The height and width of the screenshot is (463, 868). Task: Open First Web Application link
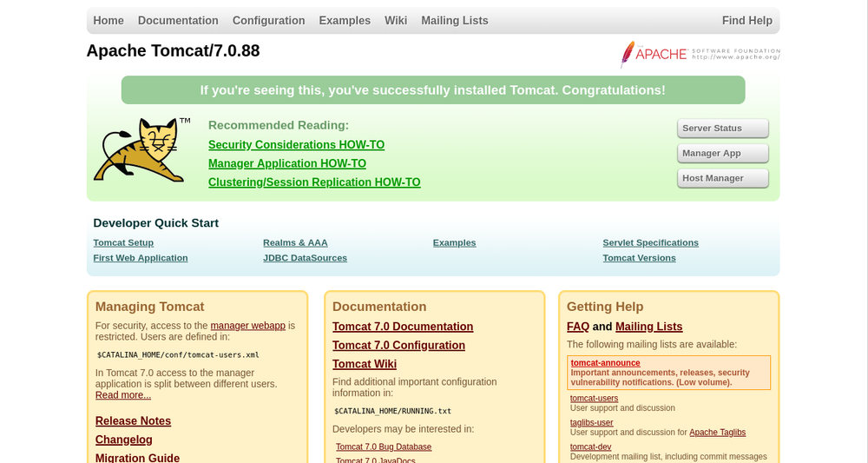tap(140, 258)
